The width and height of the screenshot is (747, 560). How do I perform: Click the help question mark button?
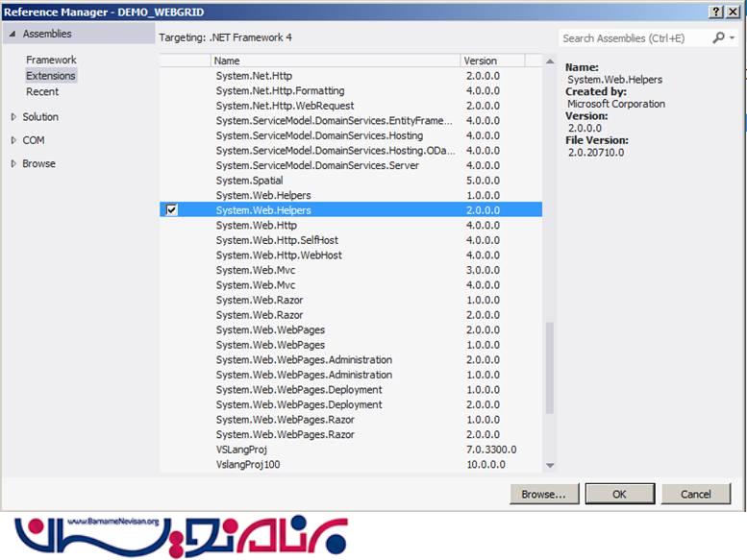pyautogui.click(x=717, y=12)
